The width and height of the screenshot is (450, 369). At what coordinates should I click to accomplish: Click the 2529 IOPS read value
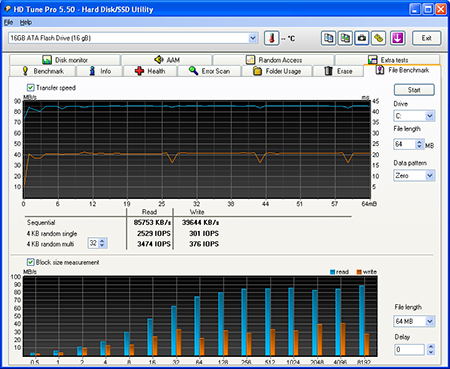(x=154, y=233)
